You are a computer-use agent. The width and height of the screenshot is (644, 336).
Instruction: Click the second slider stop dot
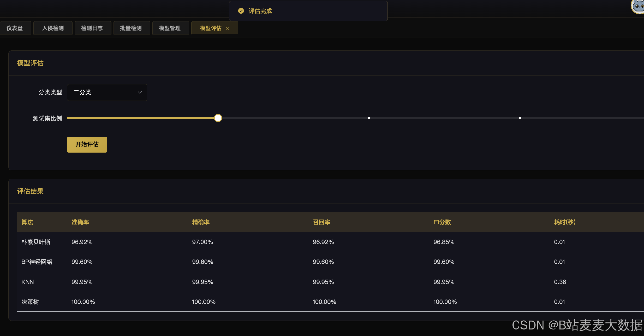[x=369, y=118]
